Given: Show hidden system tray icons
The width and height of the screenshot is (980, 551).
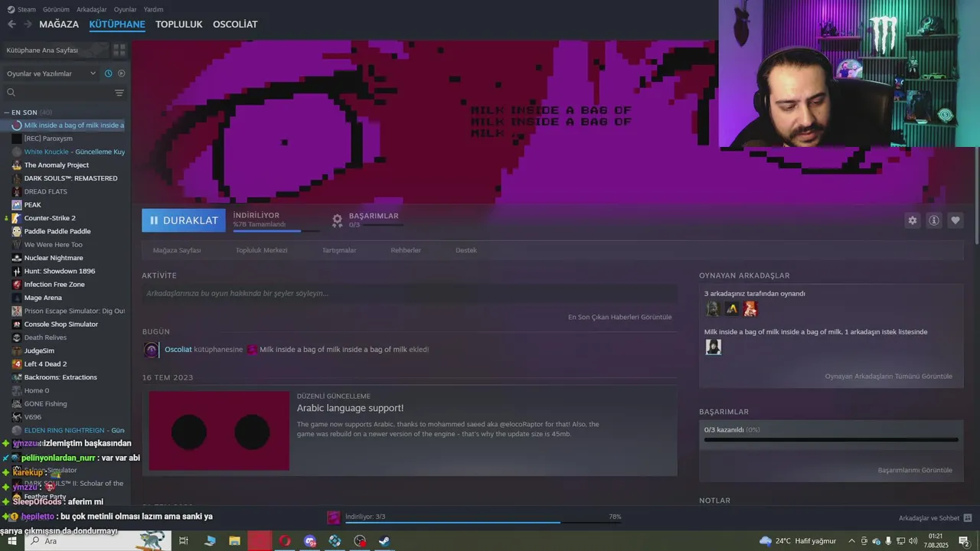Looking at the screenshot, I should click(x=853, y=541).
